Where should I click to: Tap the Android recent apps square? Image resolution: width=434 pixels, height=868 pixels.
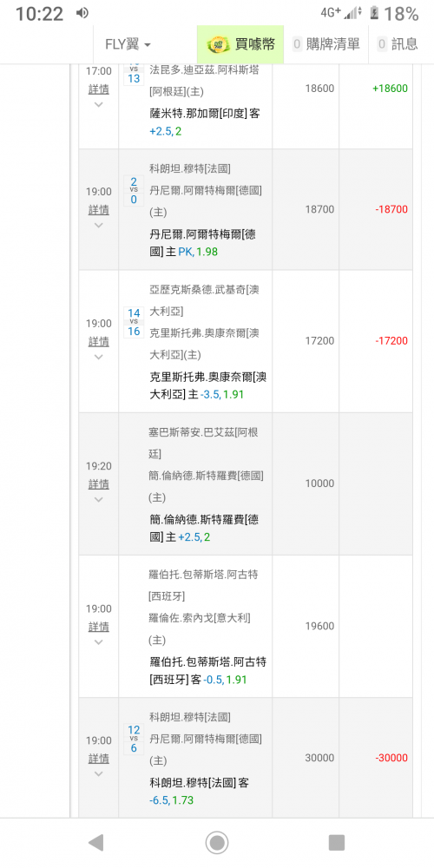(337, 842)
